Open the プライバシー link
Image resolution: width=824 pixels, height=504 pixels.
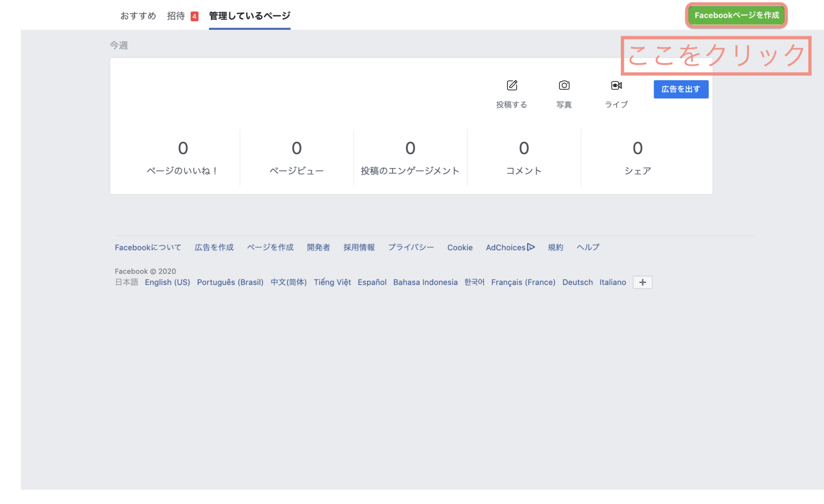pos(411,248)
